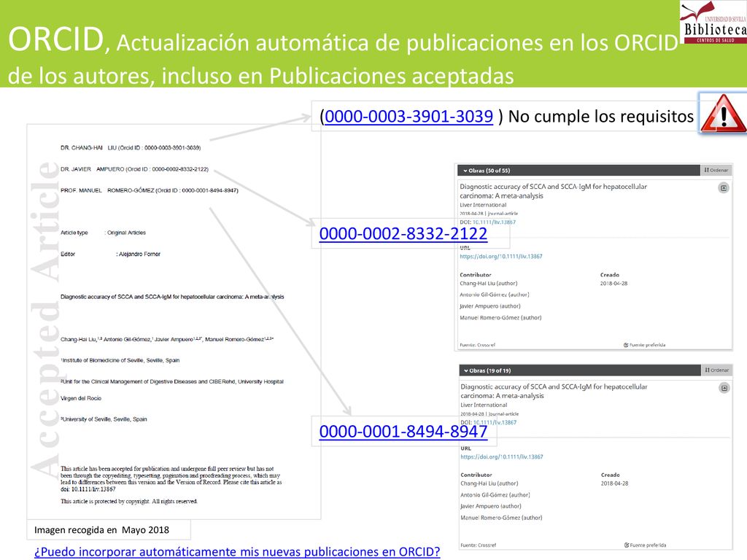Open link ¿Puedo incorporar automáticamente mis nuevas publicaciones en ORCID?

[237, 552]
